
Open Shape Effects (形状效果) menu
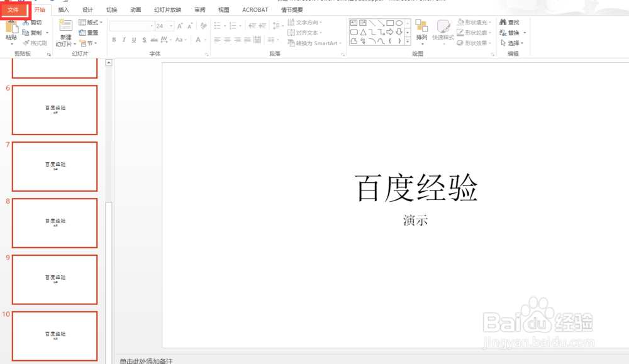coord(474,43)
